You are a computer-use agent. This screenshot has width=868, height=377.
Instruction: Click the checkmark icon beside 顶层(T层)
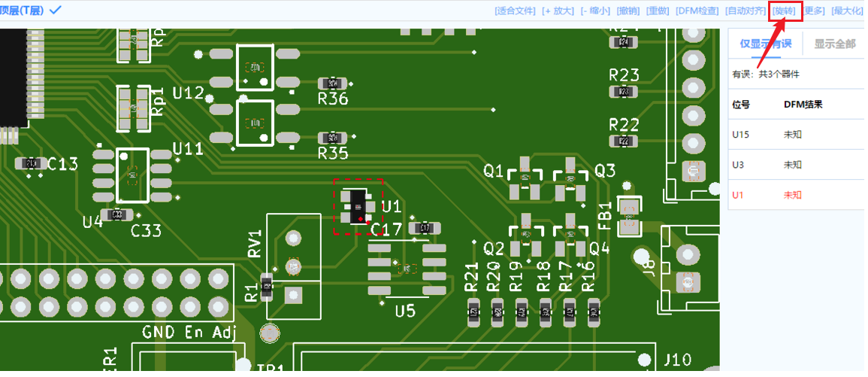point(56,10)
